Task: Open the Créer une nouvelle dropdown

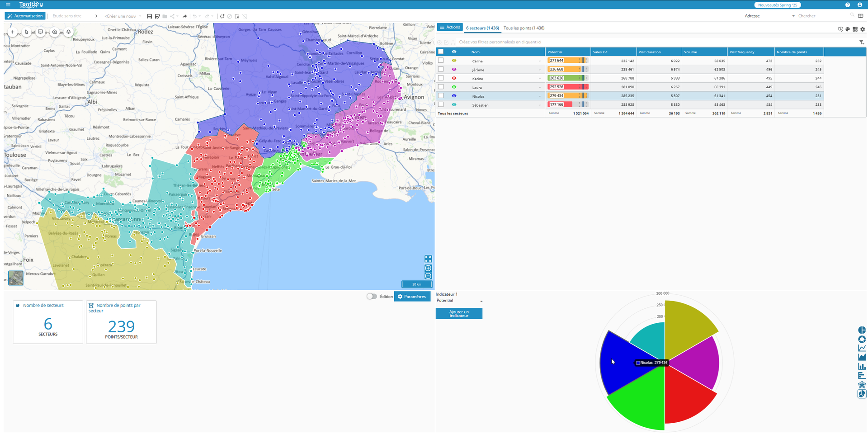Action: 123,16
